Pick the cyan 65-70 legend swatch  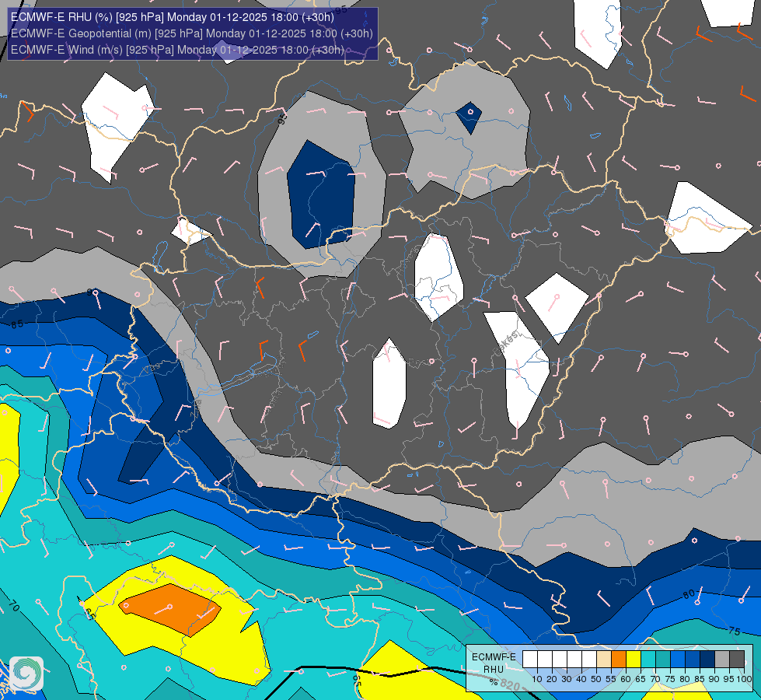point(648,659)
